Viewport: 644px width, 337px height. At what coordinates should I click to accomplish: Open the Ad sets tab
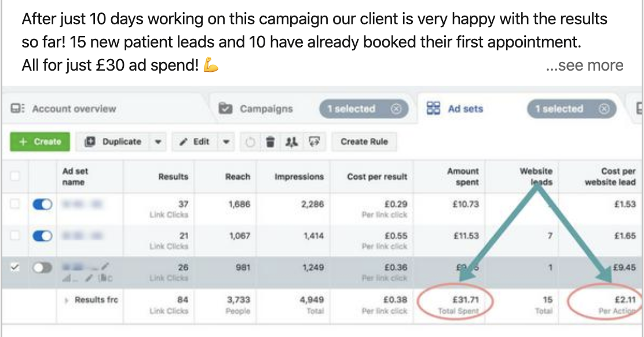tap(455, 108)
